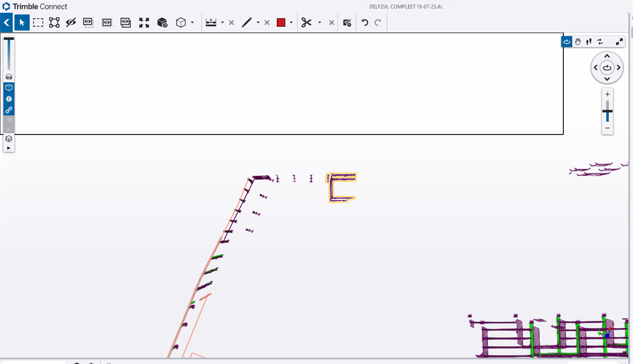The height and width of the screenshot is (364, 633).
Task: Click the back chevron button
Action: point(7,23)
